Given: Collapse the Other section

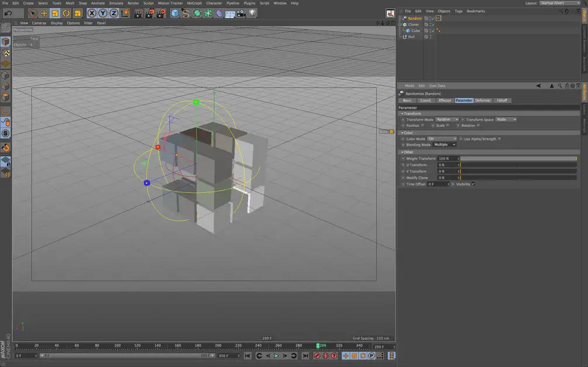Looking at the screenshot, I should [x=403, y=152].
